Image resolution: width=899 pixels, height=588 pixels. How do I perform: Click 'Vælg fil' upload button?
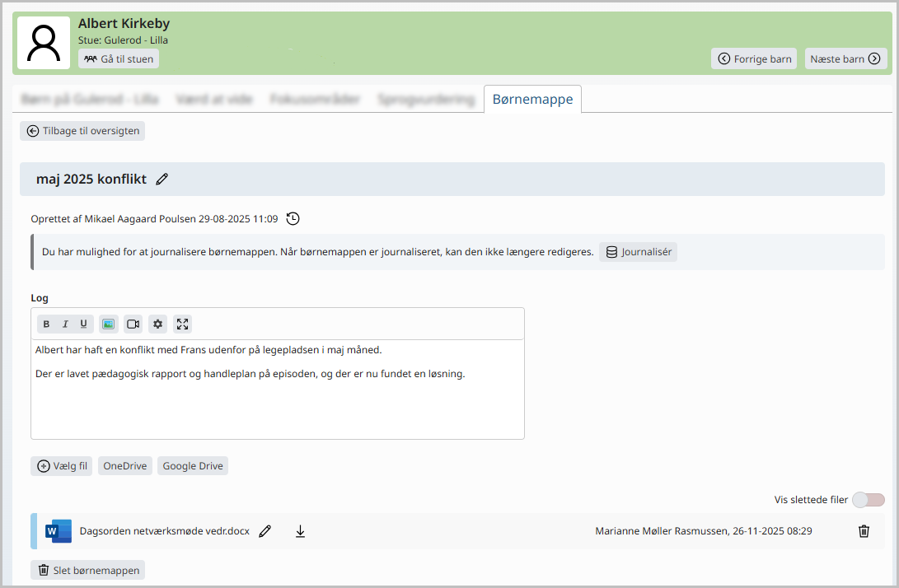tap(61, 466)
